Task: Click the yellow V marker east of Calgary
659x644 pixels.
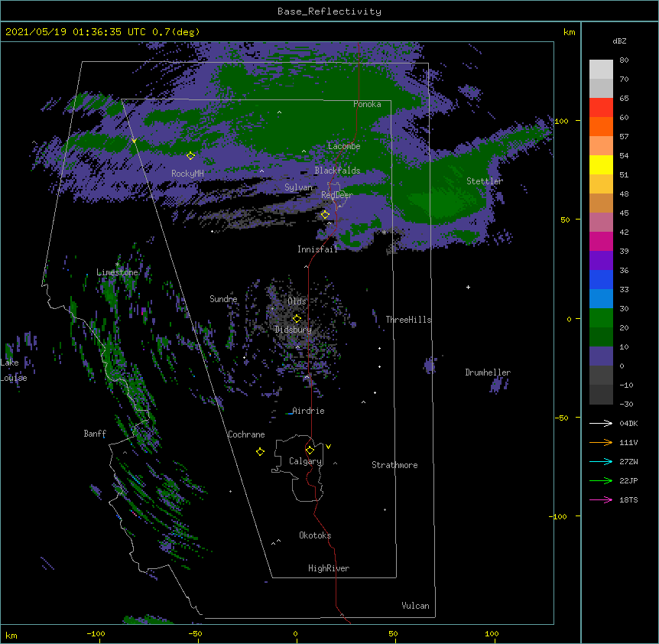Action: 328,447
